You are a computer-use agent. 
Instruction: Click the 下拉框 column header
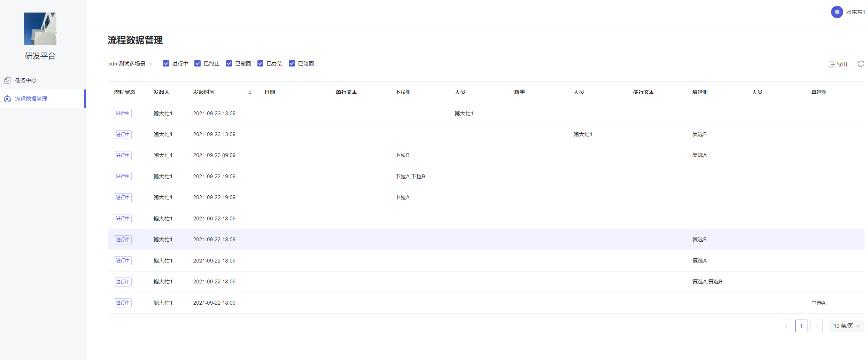point(403,92)
